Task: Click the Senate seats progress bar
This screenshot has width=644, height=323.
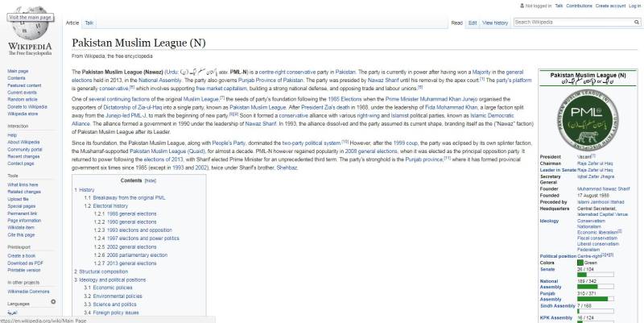Action: [595, 275]
